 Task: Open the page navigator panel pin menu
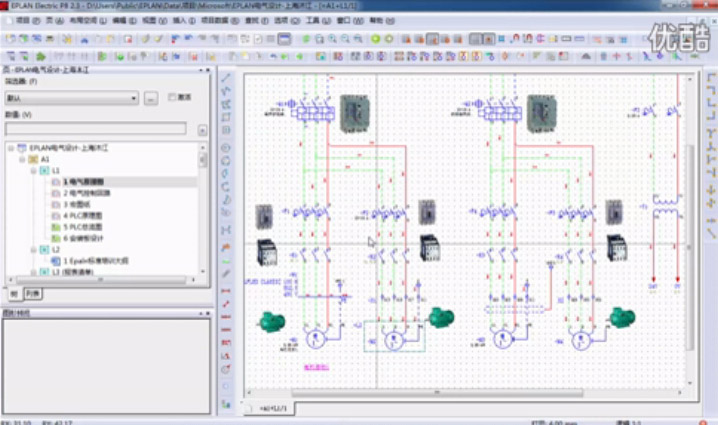tap(201, 70)
